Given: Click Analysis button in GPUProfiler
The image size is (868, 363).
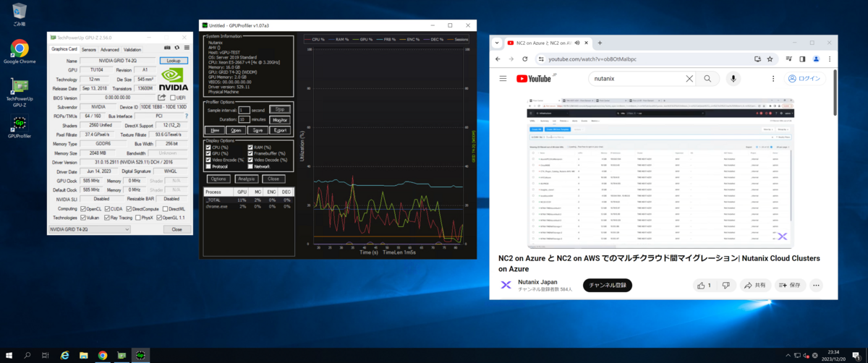Looking at the screenshot, I should point(245,178).
